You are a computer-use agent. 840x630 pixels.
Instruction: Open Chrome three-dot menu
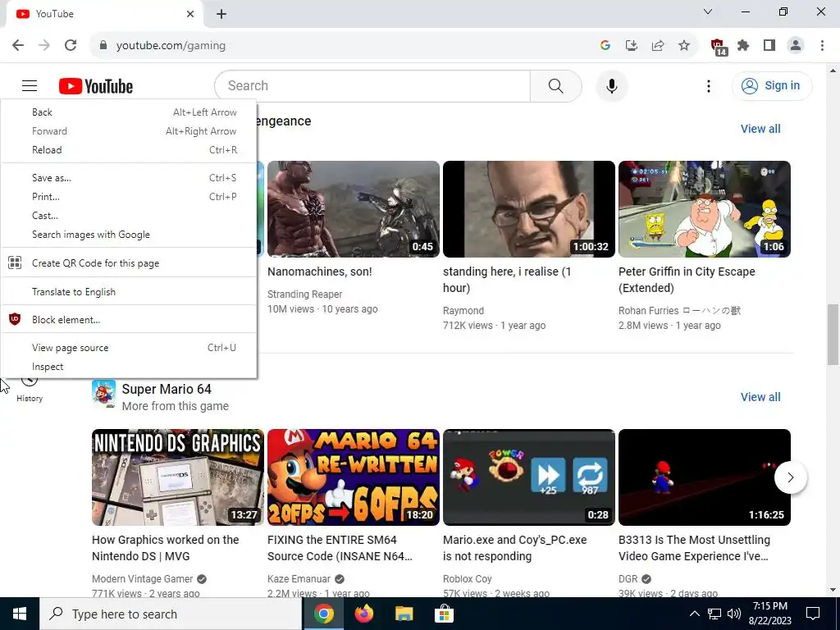(822, 46)
